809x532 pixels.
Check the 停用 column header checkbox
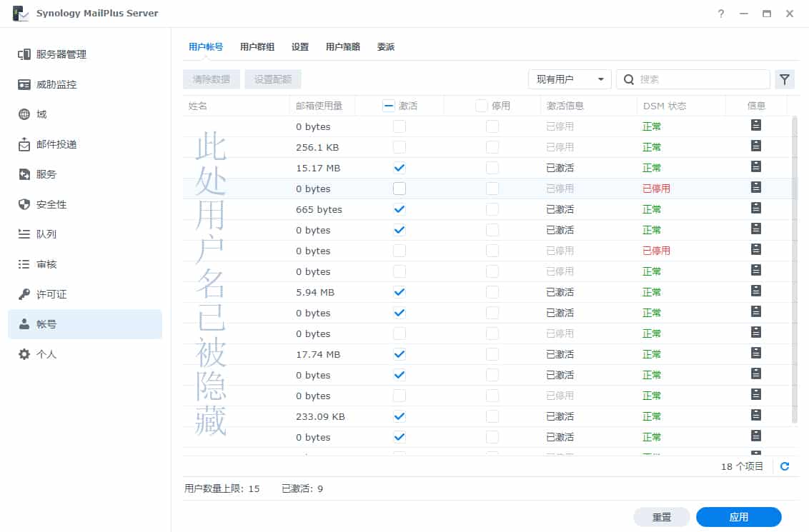pos(481,105)
